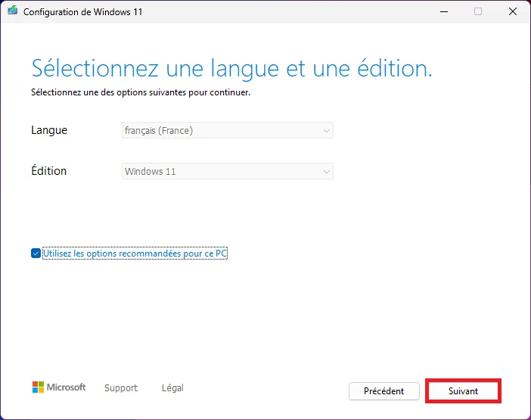Click the 'Sélectionnez une langue et une édition.' heading

pos(231,68)
